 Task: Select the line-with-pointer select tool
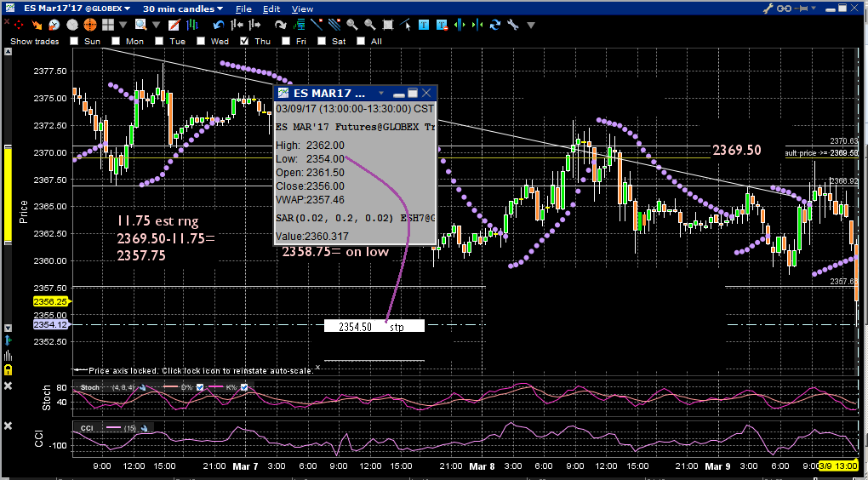tap(406, 25)
